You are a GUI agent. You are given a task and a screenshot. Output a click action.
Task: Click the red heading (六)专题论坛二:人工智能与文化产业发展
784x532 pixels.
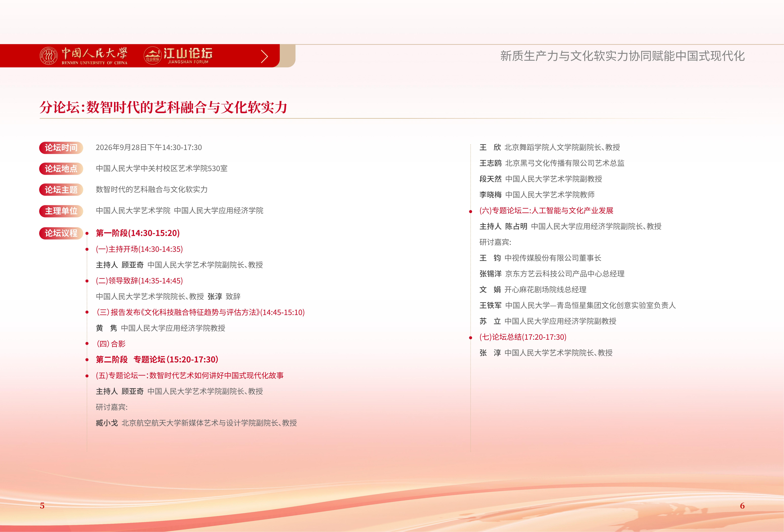point(546,211)
